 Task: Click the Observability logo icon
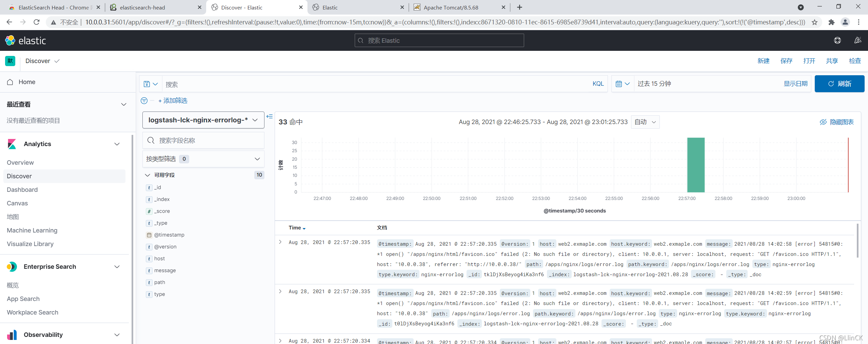pos(12,335)
